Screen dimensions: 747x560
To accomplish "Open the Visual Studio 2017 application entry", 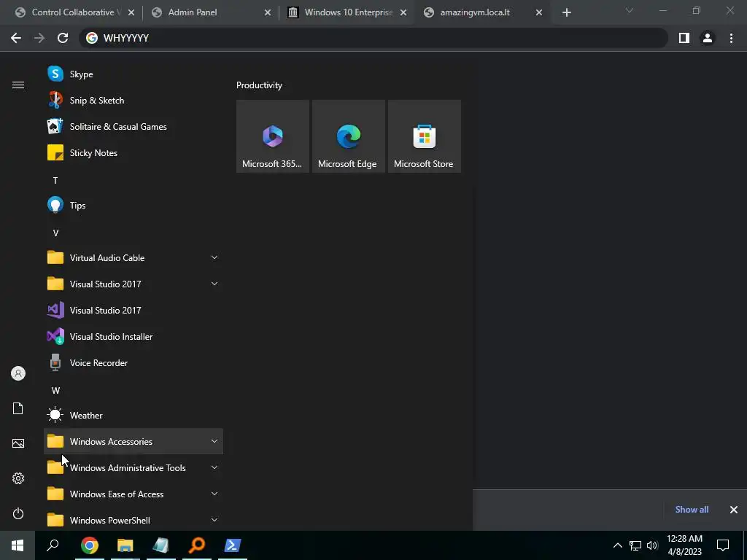I will coord(133,311).
